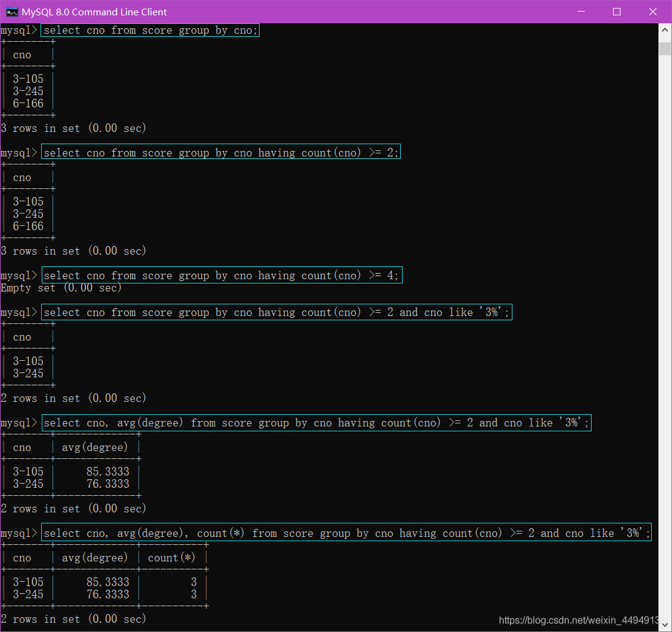Viewport: 672px width, 632px height.
Task: Click the vertical scrollbar thumb
Action: point(665,48)
